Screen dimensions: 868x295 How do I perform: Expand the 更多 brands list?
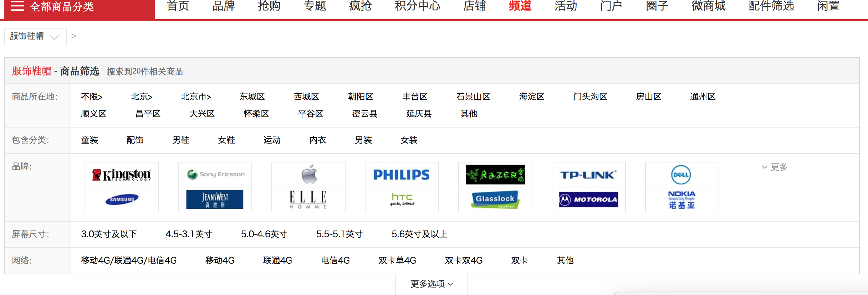(x=775, y=167)
